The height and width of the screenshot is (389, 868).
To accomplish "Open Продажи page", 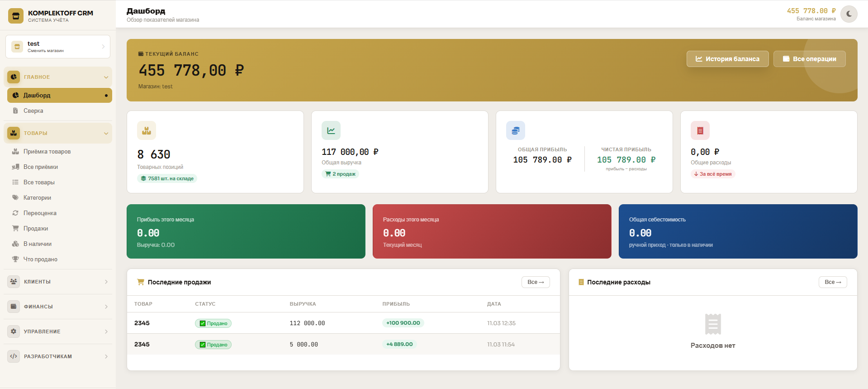I will point(60,229).
